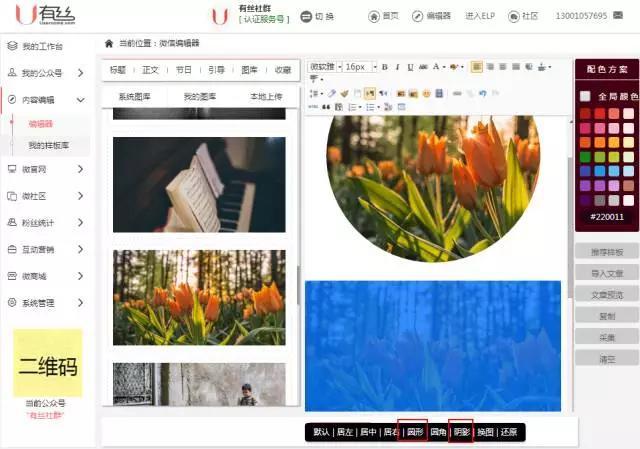
Task: Expand the 系统管理 menu chevron
Action: coord(81,302)
